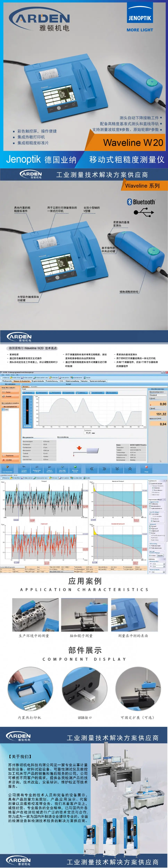The image size is (168, 868).
Task: Click the Rauheit button in the left panel
Action: 10,396
